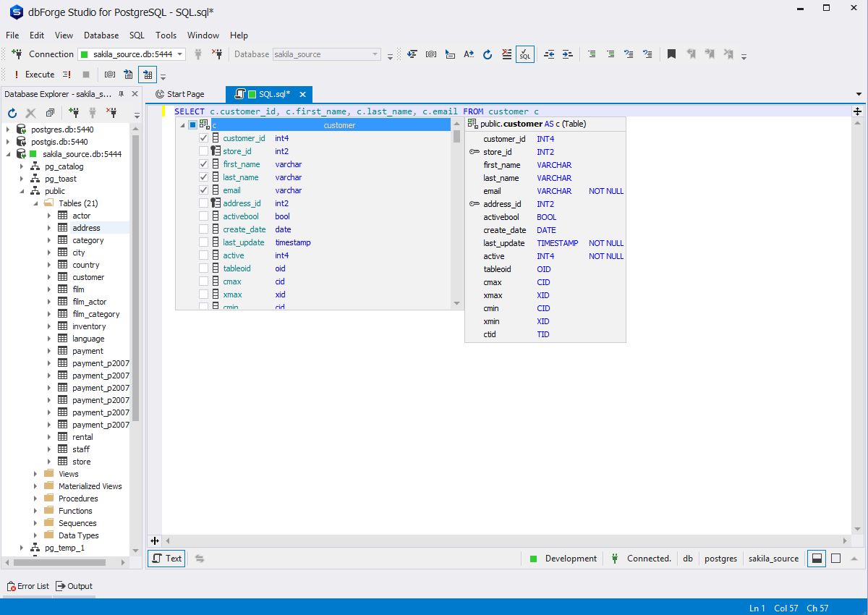This screenshot has width=868, height=615.
Task: Open the File menu
Action: pos(12,35)
